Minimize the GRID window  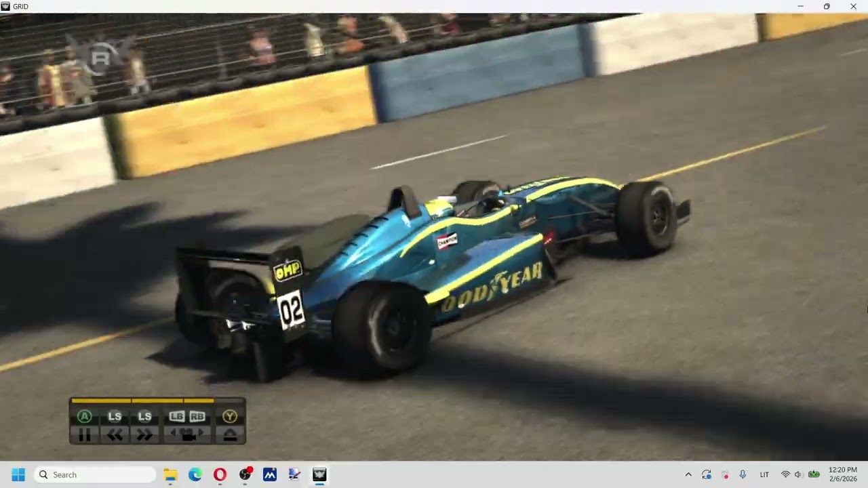pyautogui.click(x=800, y=6)
